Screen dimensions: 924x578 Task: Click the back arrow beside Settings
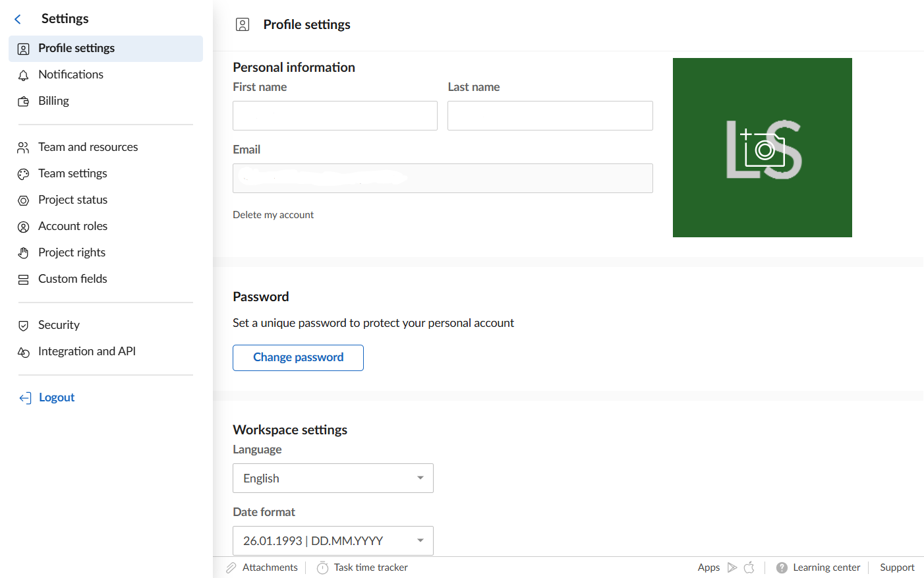pyautogui.click(x=18, y=19)
